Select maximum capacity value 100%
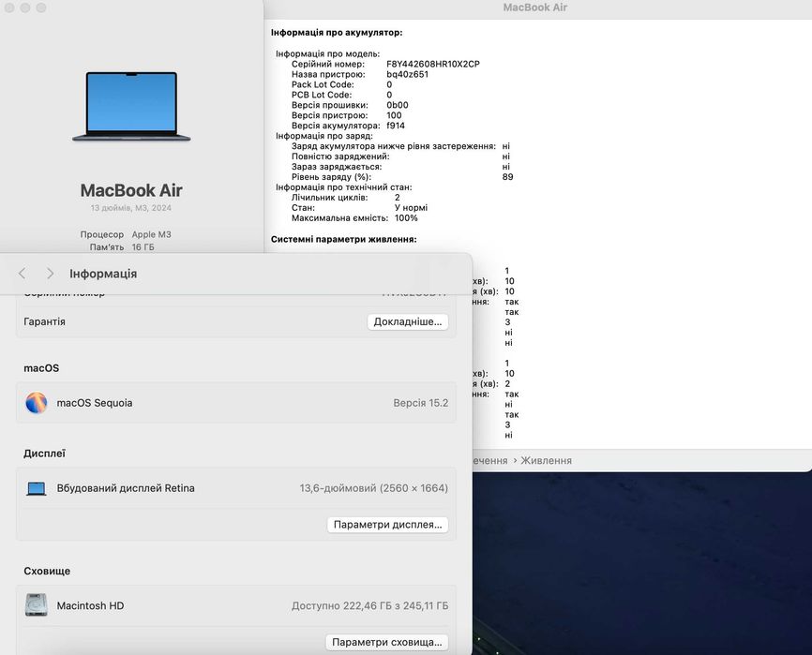 tap(406, 218)
